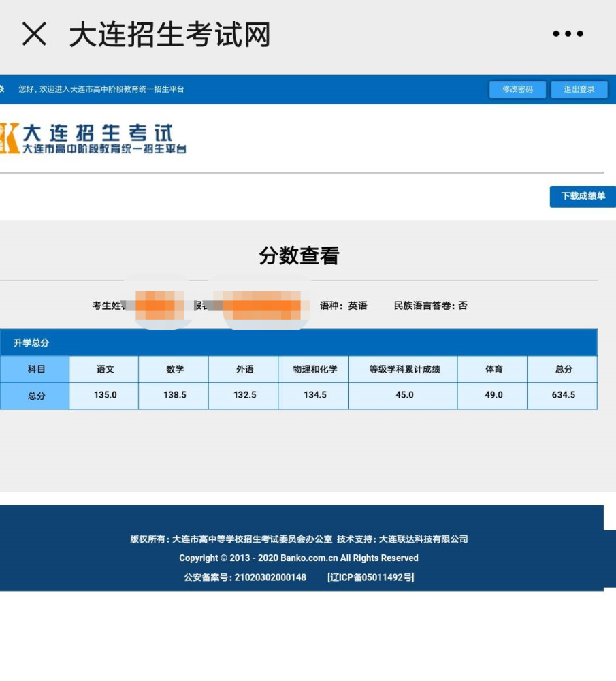Open the three-dot more options menu
Screen dimensions: 616x681
click(568, 34)
